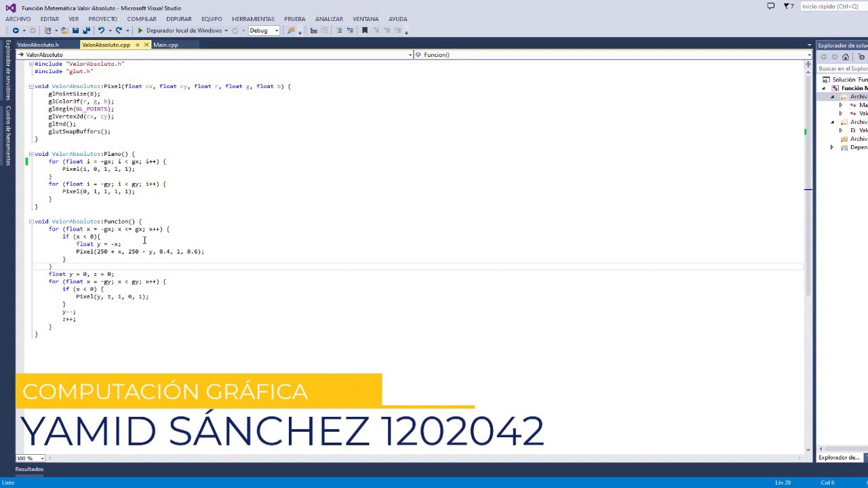Click the Save All toolbar icon
Image resolution: width=868 pixels, height=488 pixels.
pos(86,30)
